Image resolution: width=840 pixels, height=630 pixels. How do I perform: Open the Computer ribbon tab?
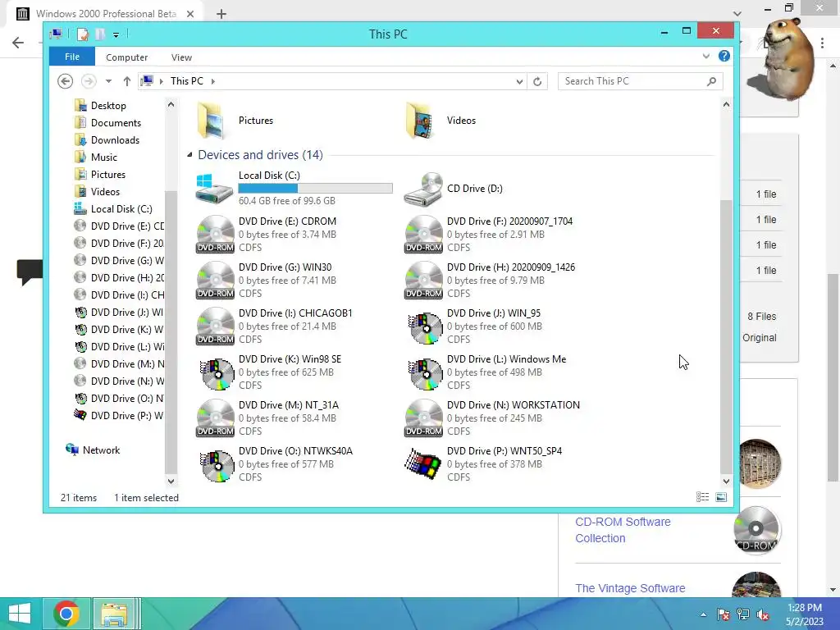[127, 57]
